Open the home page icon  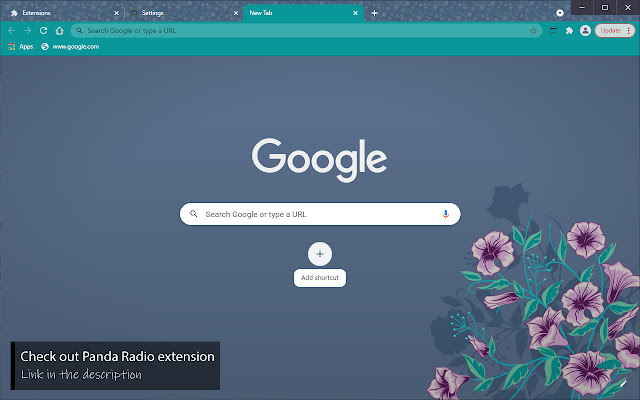tap(60, 31)
